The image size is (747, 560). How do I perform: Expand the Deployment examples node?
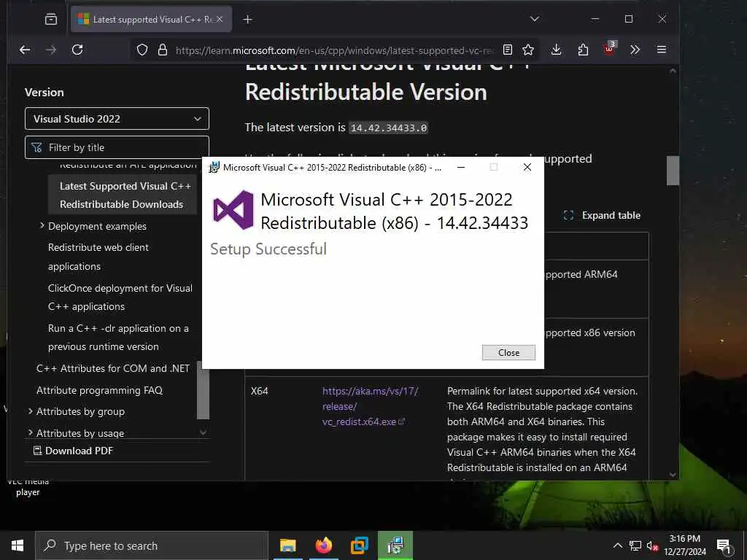pos(42,226)
